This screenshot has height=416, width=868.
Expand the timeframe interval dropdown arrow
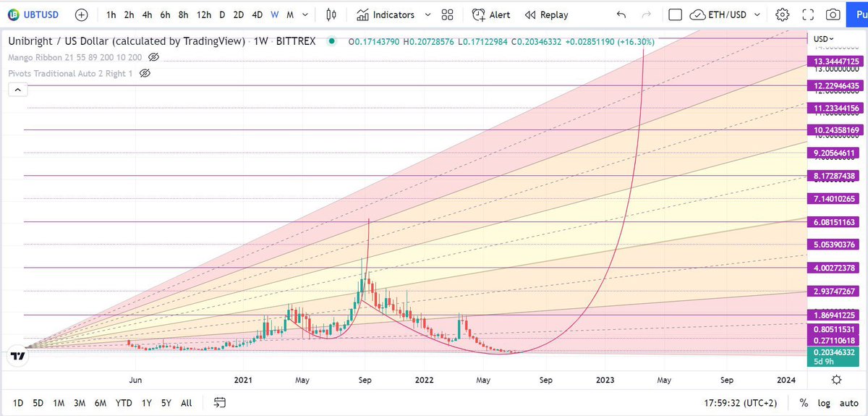point(304,14)
